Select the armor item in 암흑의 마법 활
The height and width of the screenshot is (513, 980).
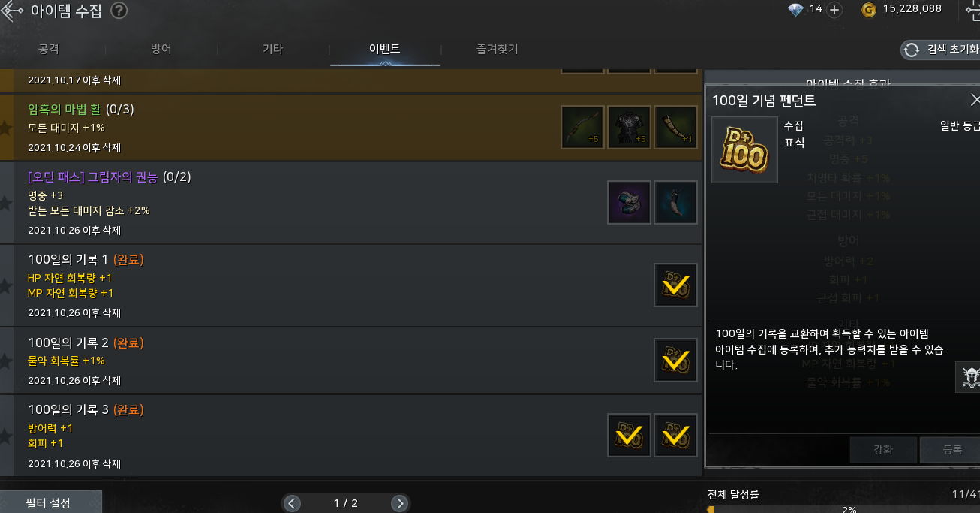629,128
